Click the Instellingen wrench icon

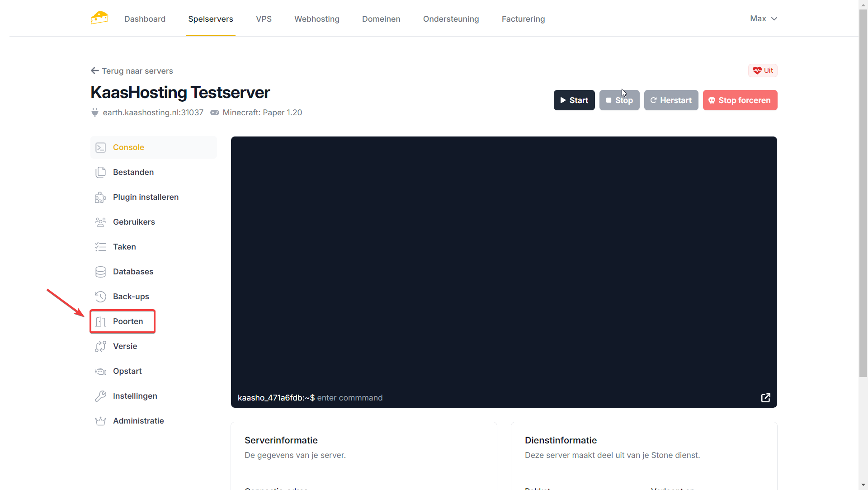pyautogui.click(x=100, y=396)
